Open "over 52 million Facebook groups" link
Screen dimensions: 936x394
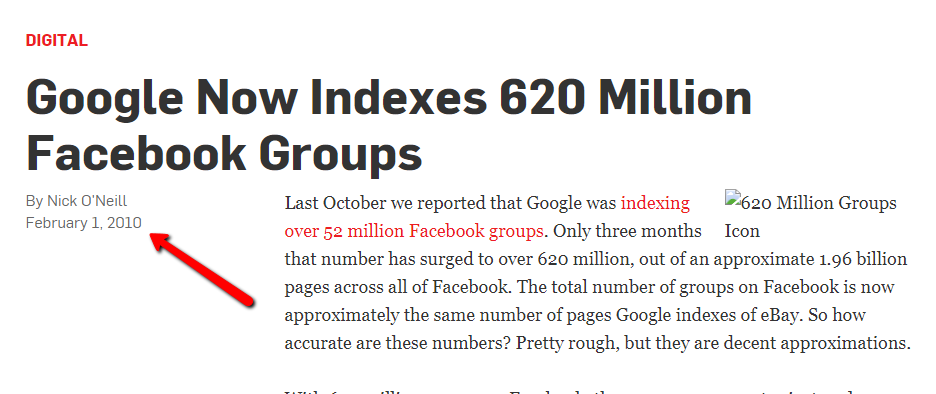click(x=414, y=230)
